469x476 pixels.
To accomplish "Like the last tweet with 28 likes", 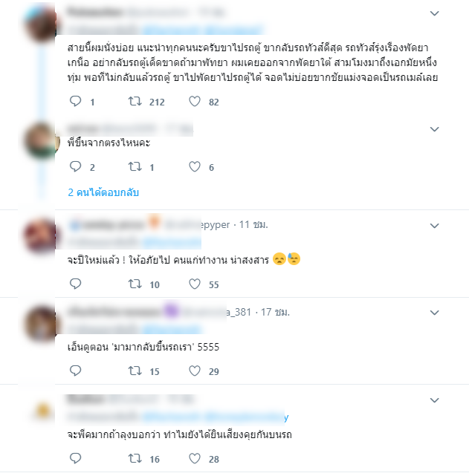I will [x=195, y=458].
